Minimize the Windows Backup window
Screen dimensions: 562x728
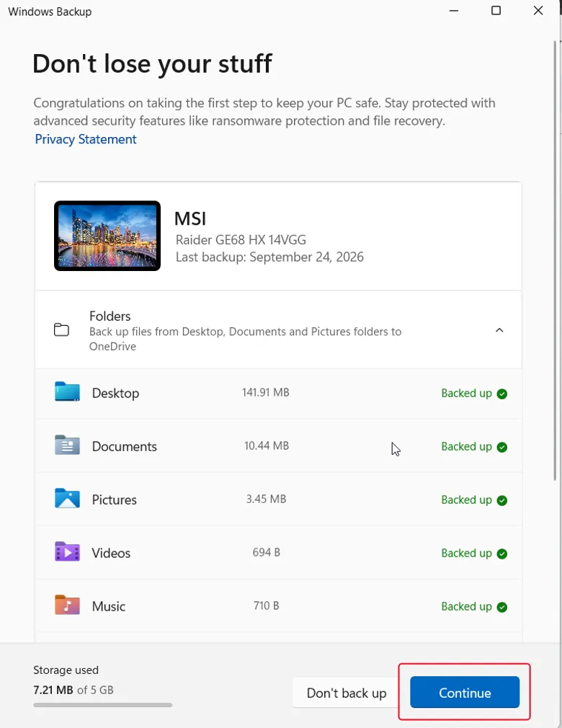454,11
